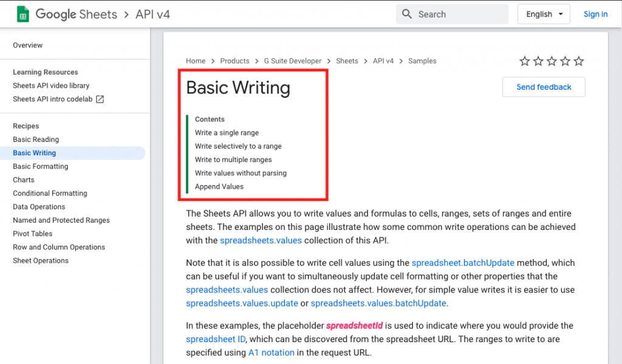Go to Home breadcrumb
This screenshot has height=364, width=622.
pyautogui.click(x=196, y=61)
